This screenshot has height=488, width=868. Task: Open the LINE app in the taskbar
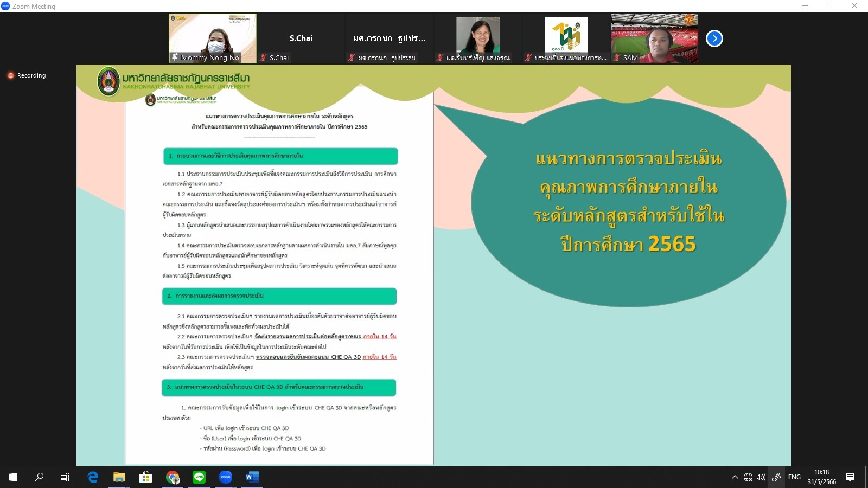pos(199,477)
